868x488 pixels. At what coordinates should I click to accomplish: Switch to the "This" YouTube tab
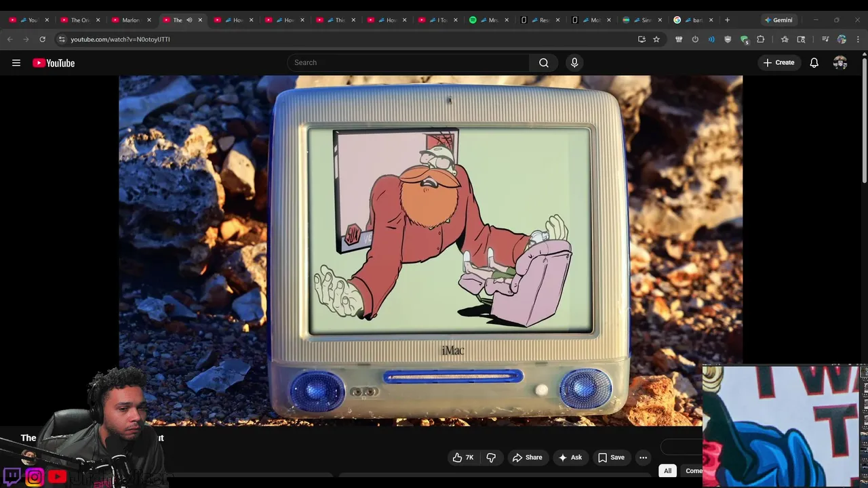336,20
